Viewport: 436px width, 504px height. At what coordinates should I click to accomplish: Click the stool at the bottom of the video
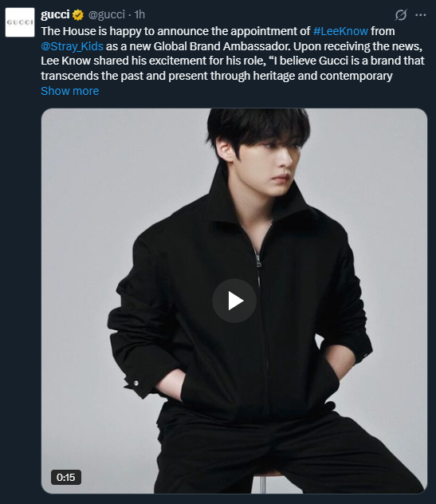tap(262, 481)
